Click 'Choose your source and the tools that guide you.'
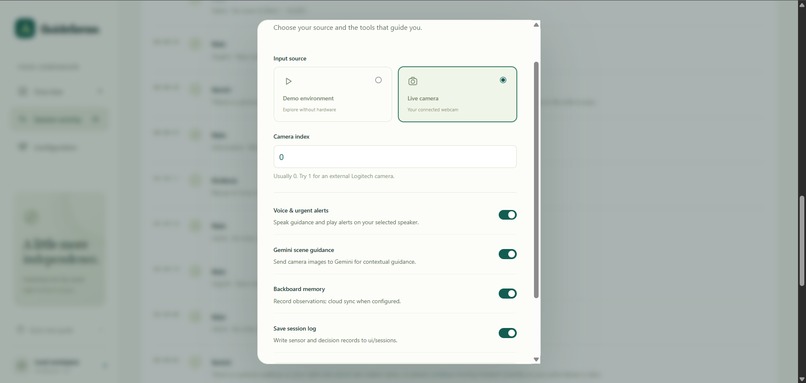806x383 pixels. tap(347, 28)
